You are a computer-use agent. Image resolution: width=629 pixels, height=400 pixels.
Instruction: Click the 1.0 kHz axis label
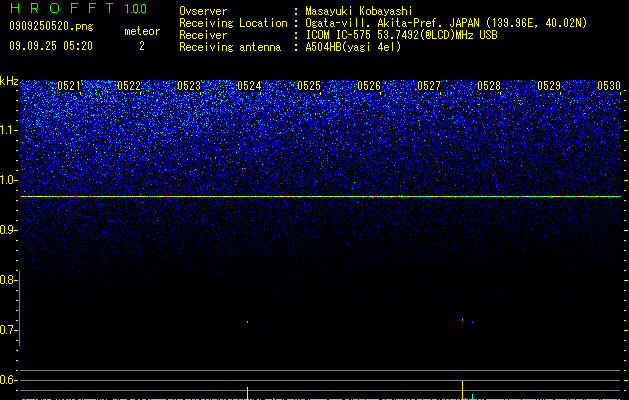[x=9, y=181]
